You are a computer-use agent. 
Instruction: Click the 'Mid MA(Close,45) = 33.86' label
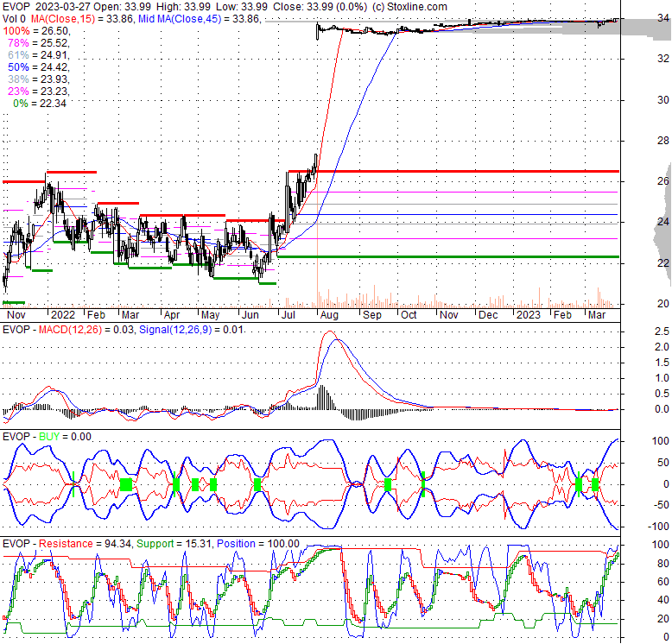199,19
